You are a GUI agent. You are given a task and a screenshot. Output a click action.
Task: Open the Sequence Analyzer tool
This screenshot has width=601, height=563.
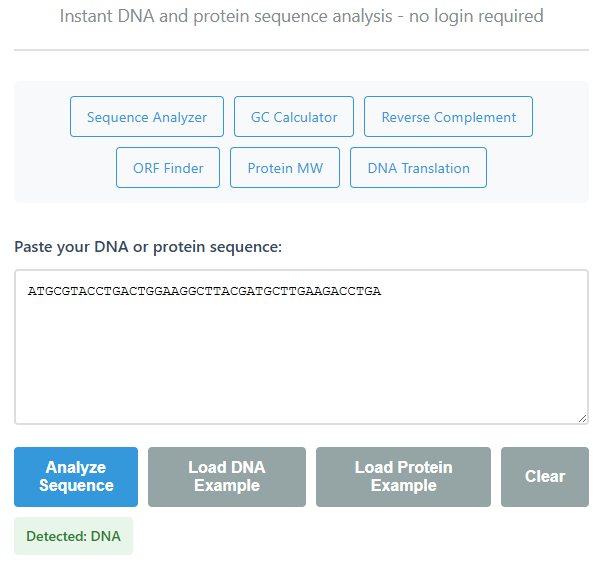click(147, 117)
